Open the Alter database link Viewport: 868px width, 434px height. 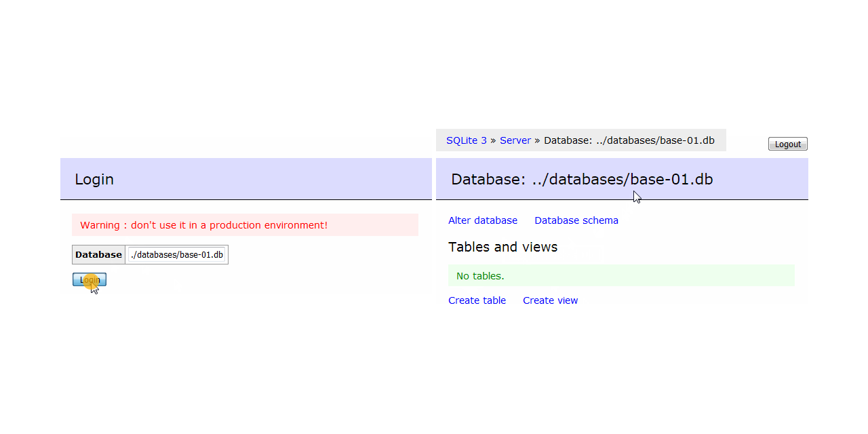(x=482, y=220)
